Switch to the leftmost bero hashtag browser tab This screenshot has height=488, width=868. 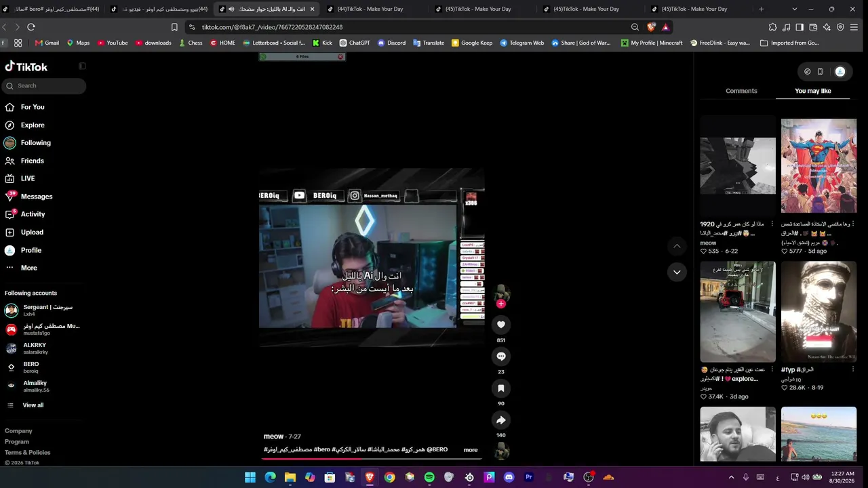[53, 9]
